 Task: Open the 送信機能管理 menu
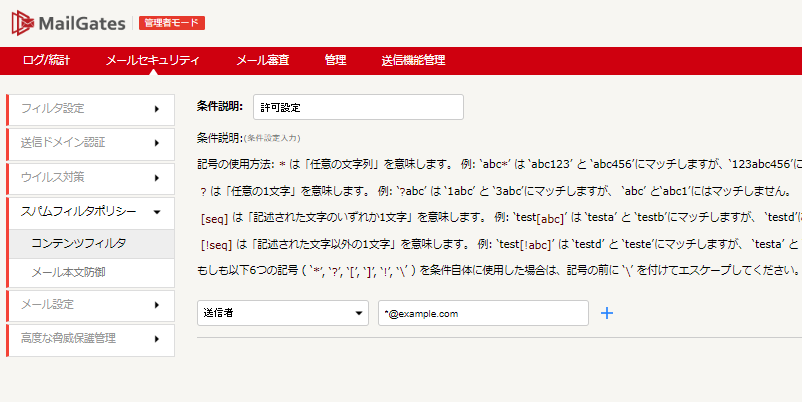click(x=413, y=60)
